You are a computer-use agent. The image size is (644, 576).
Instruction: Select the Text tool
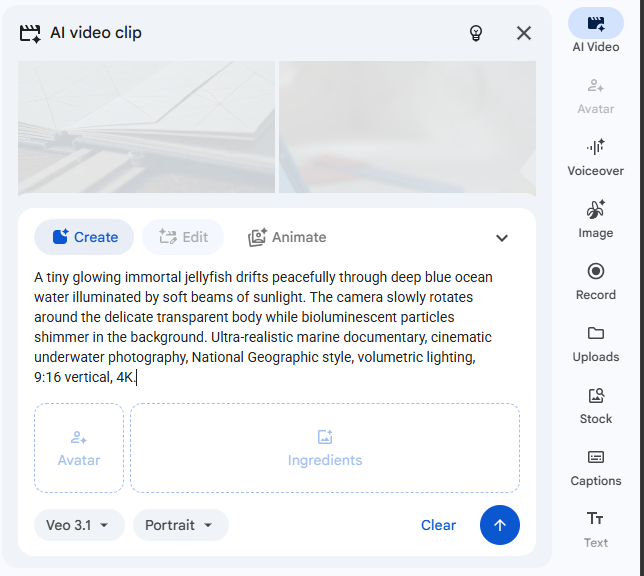click(x=596, y=530)
